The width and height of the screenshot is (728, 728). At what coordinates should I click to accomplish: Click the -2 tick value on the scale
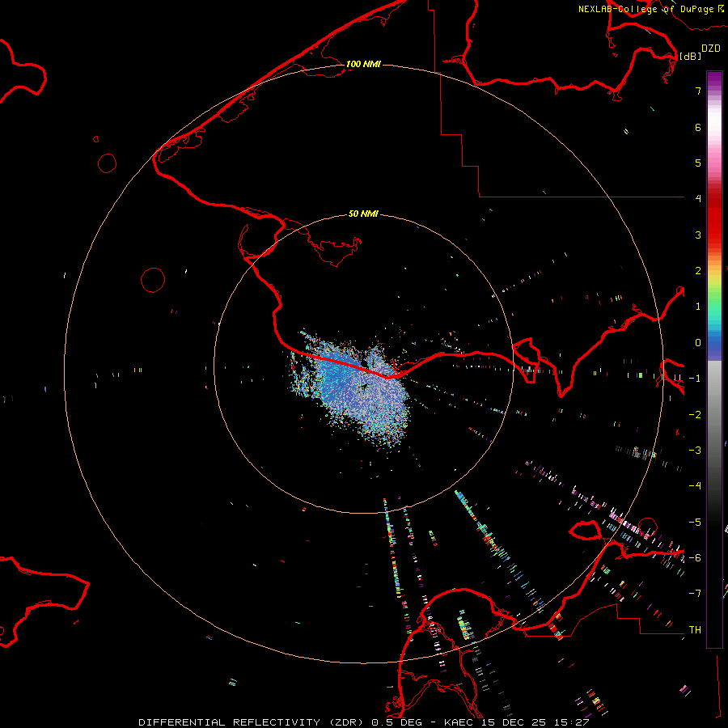(x=695, y=415)
